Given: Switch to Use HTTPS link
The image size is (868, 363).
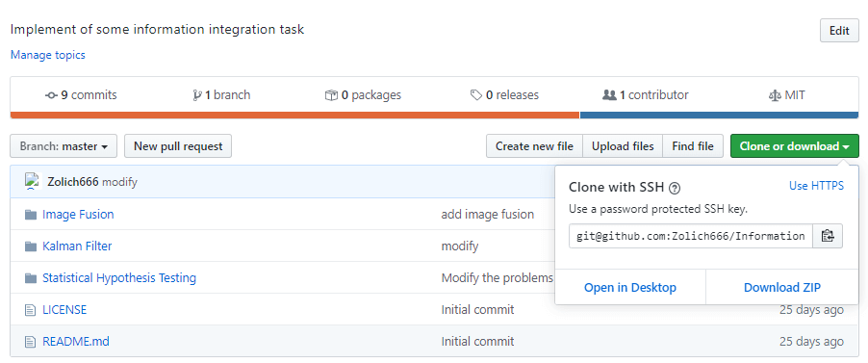Looking at the screenshot, I should click(x=817, y=186).
